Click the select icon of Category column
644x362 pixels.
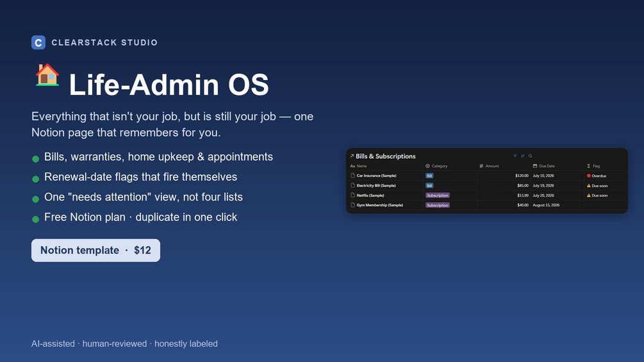pos(427,166)
